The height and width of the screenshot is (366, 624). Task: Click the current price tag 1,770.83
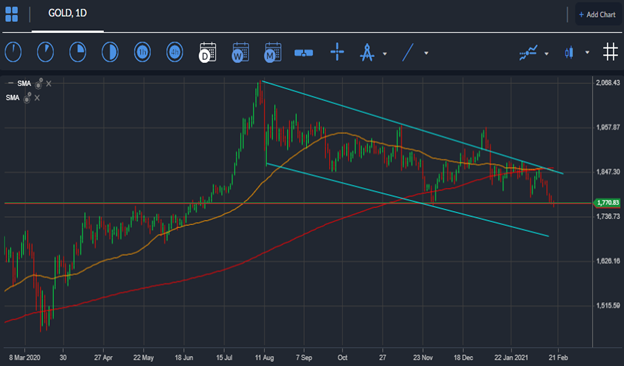[x=606, y=203]
